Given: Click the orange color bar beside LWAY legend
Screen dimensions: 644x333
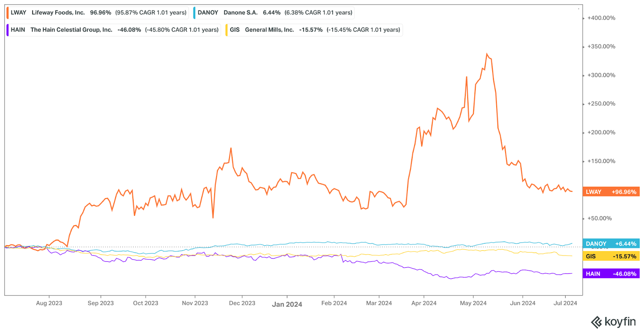Looking at the screenshot, I should pos(7,12).
